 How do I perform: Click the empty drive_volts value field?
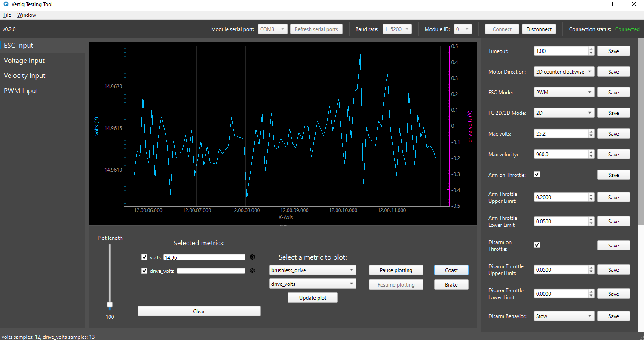tap(211, 271)
